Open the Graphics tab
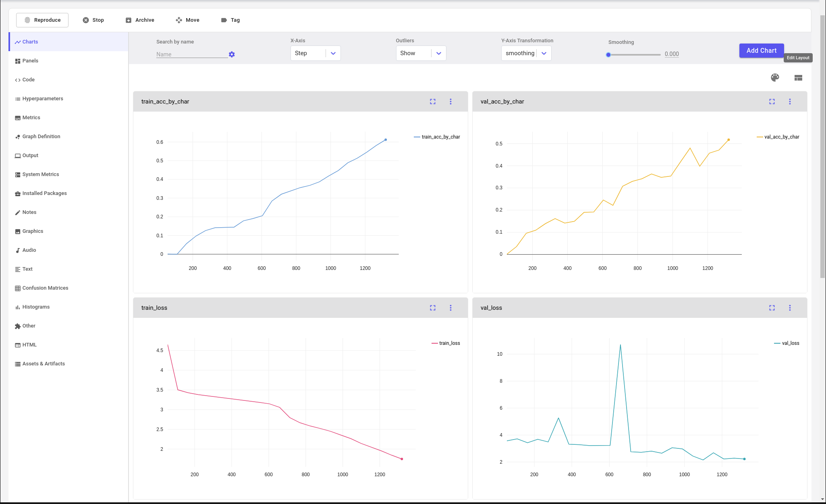Image resolution: width=826 pixels, height=504 pixels. [x=68, y=231]
